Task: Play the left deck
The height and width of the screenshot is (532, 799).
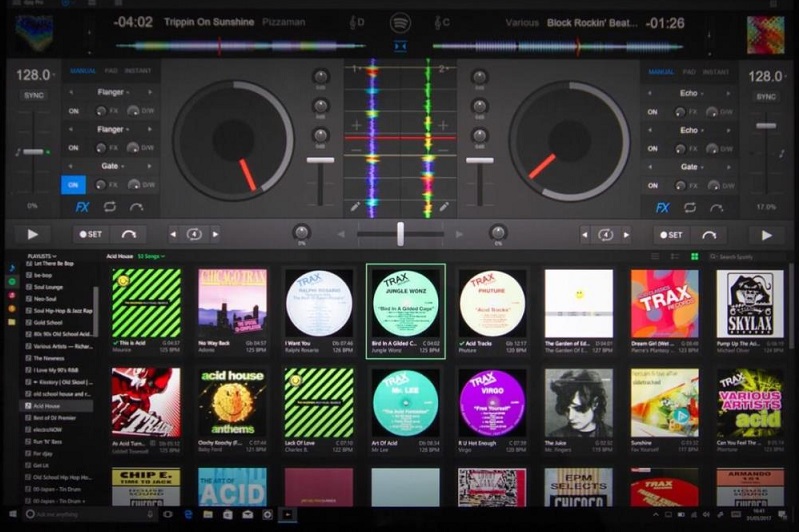Action: click(32, 234)
